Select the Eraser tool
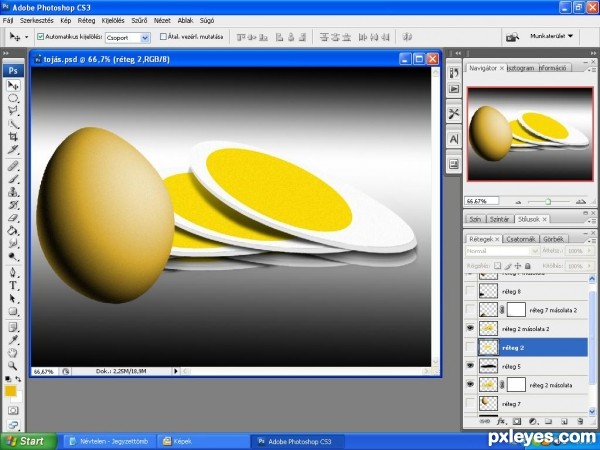Viewport: 600px width, 450px height. 13,217
